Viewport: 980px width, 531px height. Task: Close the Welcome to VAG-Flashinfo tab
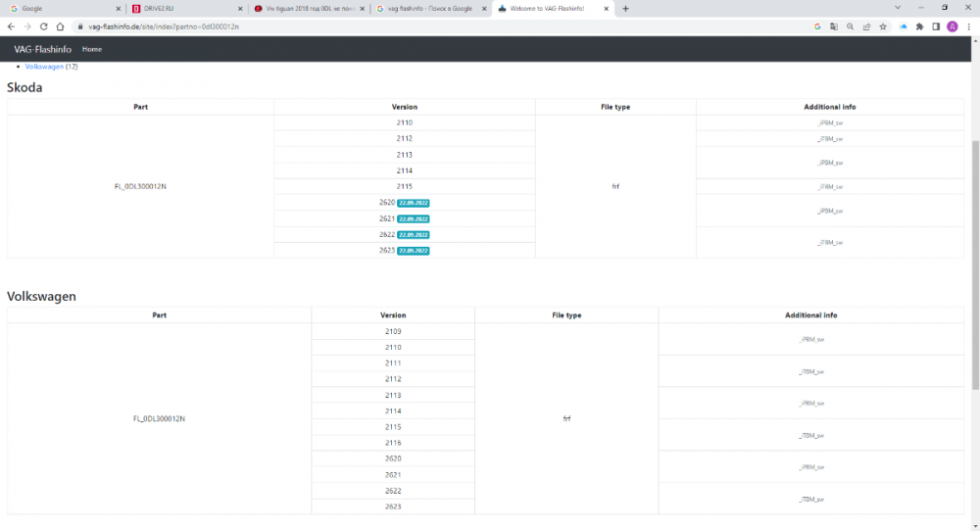(x=606, y=9)
